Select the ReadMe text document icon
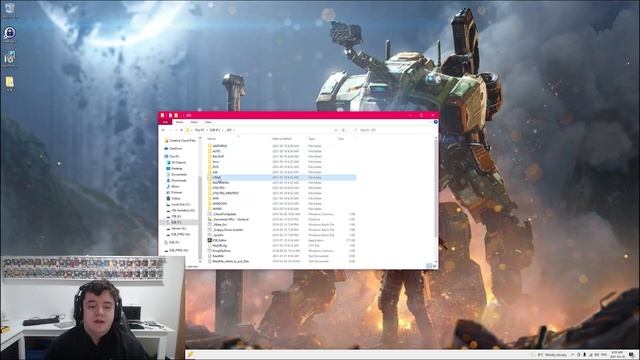Image resolution: width=640 pixels, height=360 pixels. click(210, 256)
